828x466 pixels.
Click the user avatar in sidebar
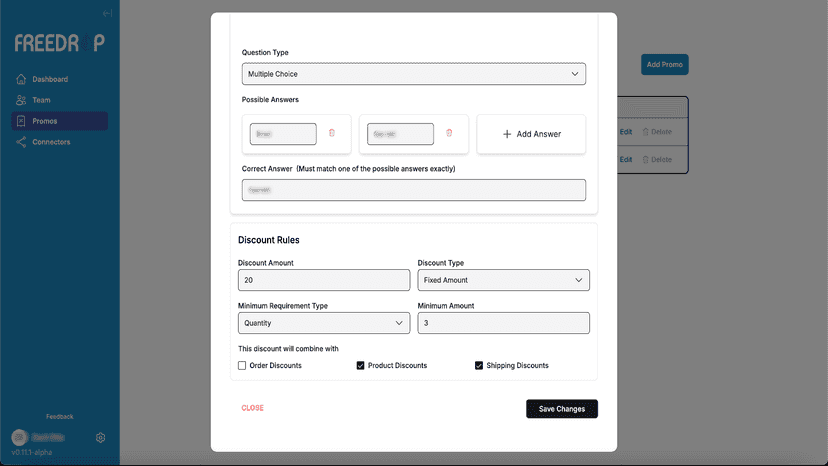click(x=19, y=437)
